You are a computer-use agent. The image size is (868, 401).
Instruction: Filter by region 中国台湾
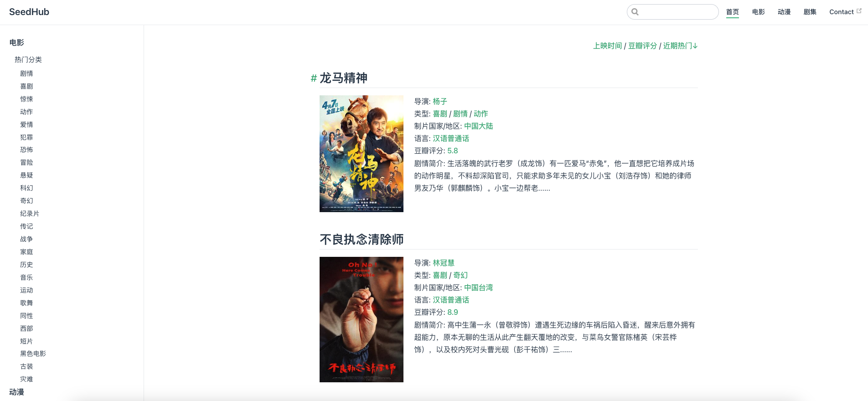point(479,287)
